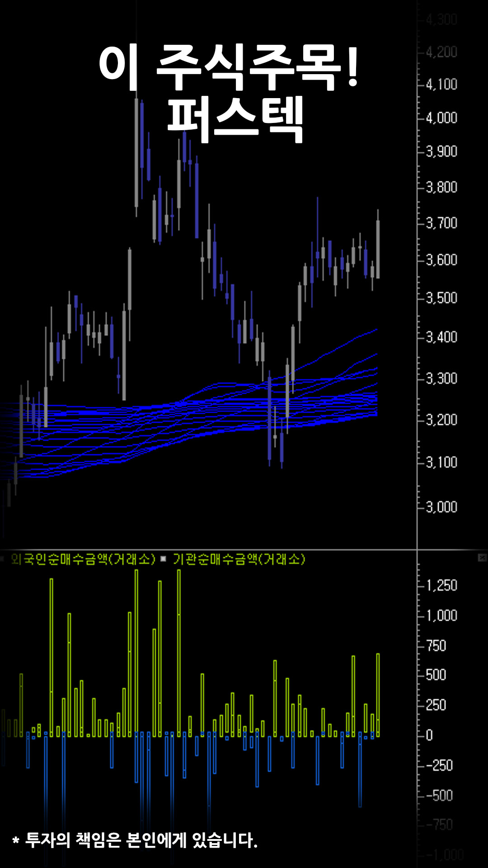
Task: Click the 4,200 price axis label
Action: [x=441, y=52]
